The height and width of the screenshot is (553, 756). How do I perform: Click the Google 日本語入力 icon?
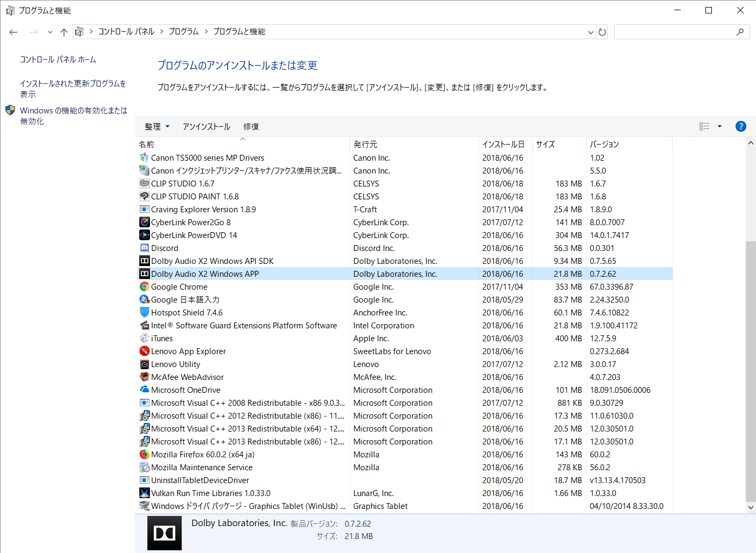tap(144, 299)
